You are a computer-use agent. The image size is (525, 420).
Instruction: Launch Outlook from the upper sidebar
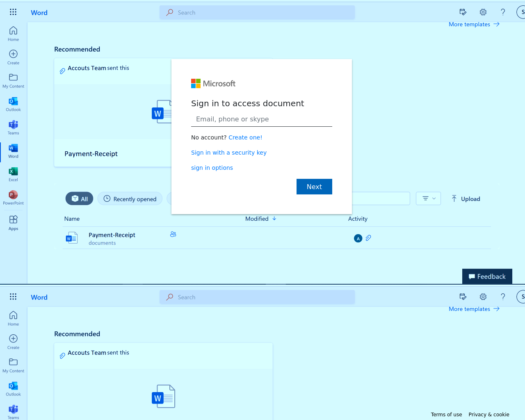coord(13,104)
